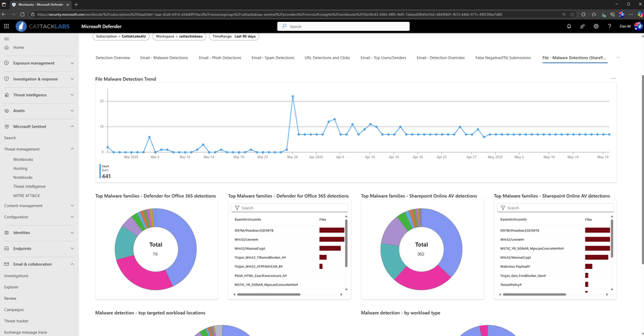The height and width of the screenshot is (336, 644).
Task: Expand the Threat intelligence chevron
Action: coord(72,95)
